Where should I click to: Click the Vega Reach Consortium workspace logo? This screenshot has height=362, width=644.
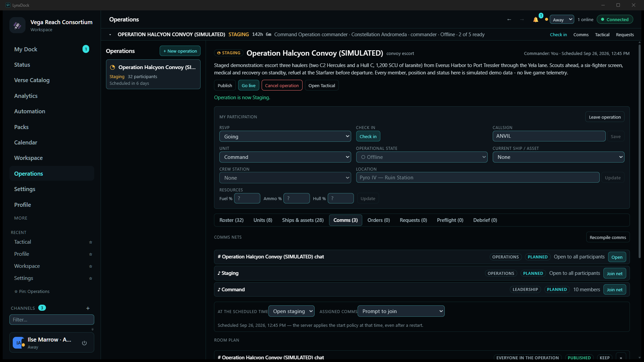tap(17, 25)
